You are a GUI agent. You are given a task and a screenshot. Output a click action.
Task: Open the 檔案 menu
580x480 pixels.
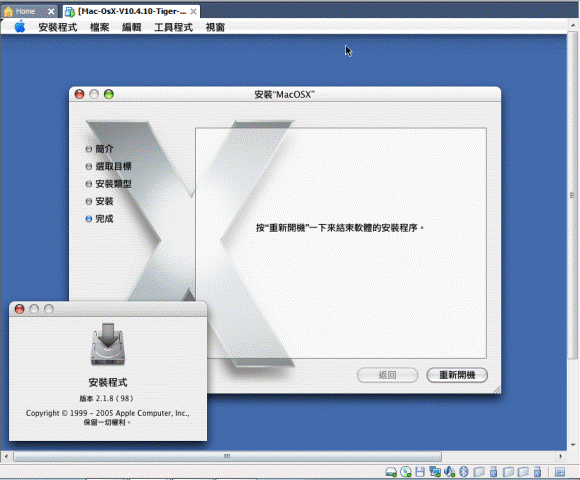(x=100, y=27)
